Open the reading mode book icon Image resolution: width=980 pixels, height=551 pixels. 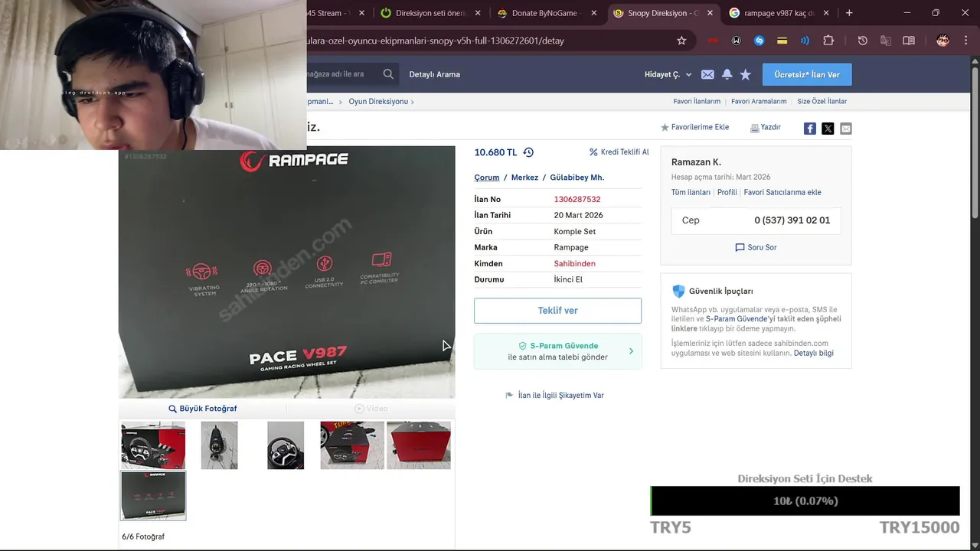click(x=909, y=41)
